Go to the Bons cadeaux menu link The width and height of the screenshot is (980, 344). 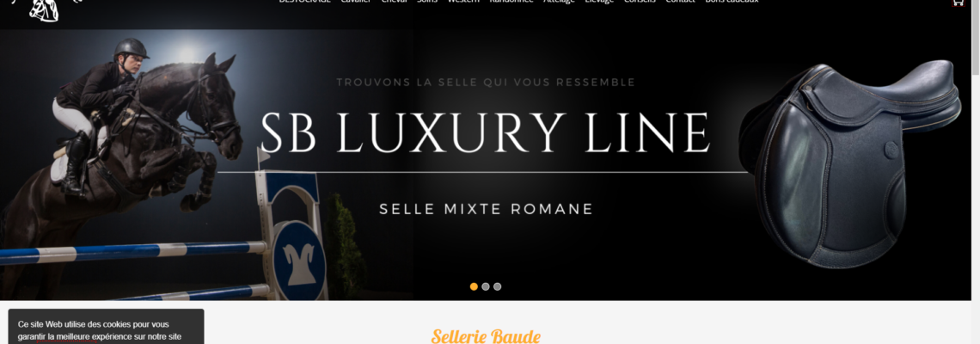pos(732,1)
